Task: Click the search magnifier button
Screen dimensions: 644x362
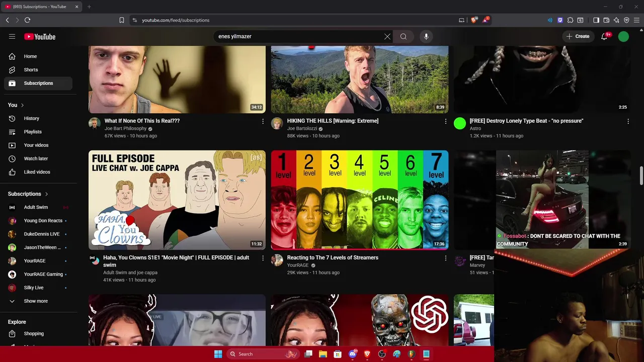Action: click(404, 36)
